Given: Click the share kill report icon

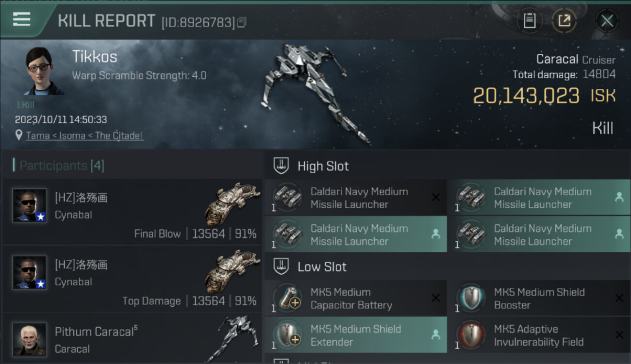Looking at the screenshot, I should click(x=564, y=21).
